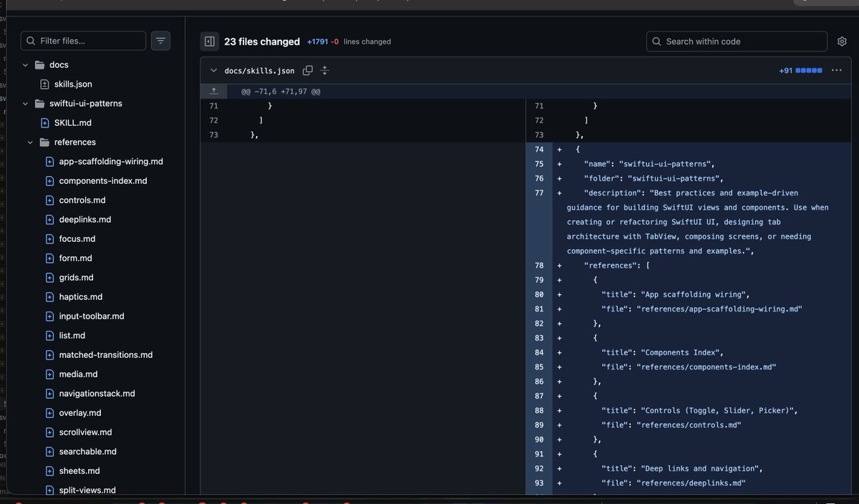Click left-side line number 73

[213, 135]
